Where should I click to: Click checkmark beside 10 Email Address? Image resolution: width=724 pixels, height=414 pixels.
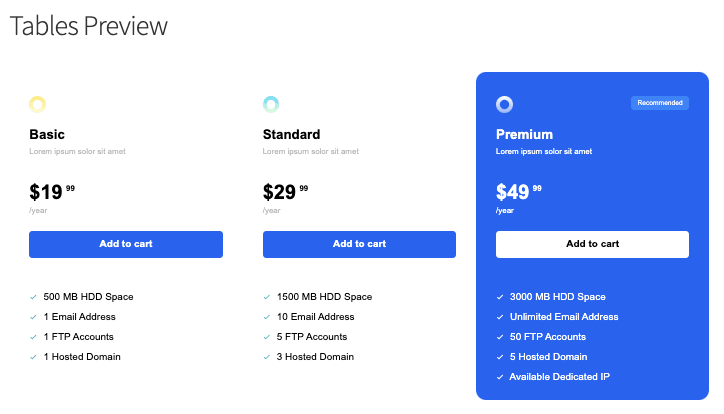266,317
